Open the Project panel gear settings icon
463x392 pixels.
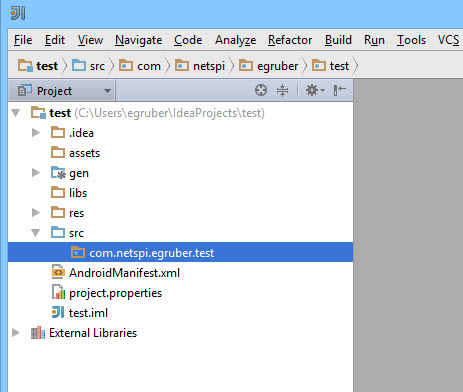pos(315,90)
